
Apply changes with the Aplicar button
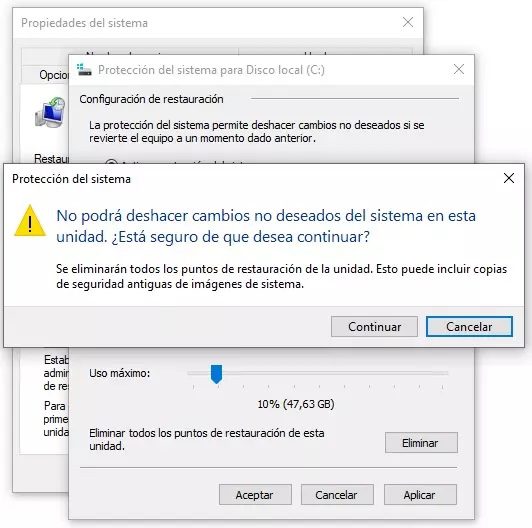pos(420,495)
